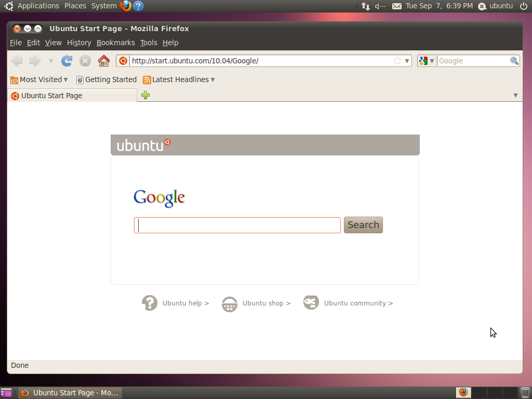Open a new tab with the plus icon
Image resolution: width=532 pixels, height=399 pixels.
[x=145, y=95]
